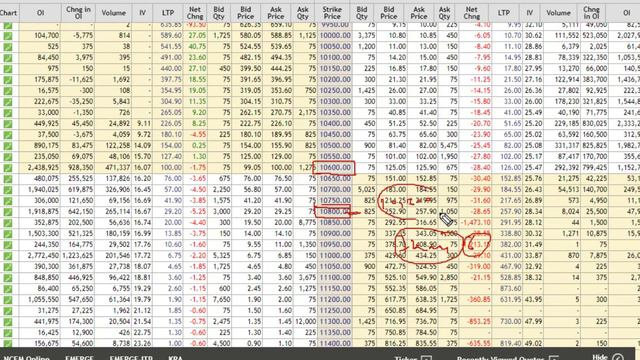The width and height of the screenshot is (640, 360).
Task: Select open interest value 1,940,025
Action: 42,190
